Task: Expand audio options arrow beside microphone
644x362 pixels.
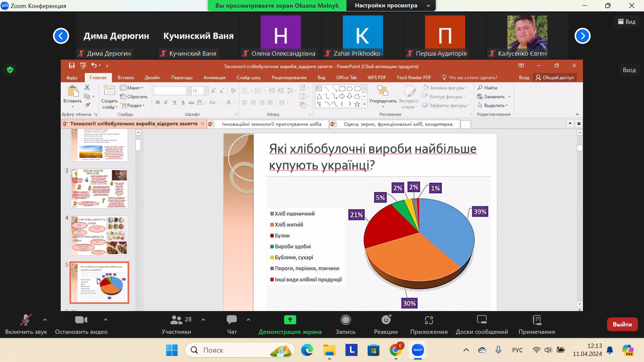Action: pyautogui.click(x=45, y=320)
